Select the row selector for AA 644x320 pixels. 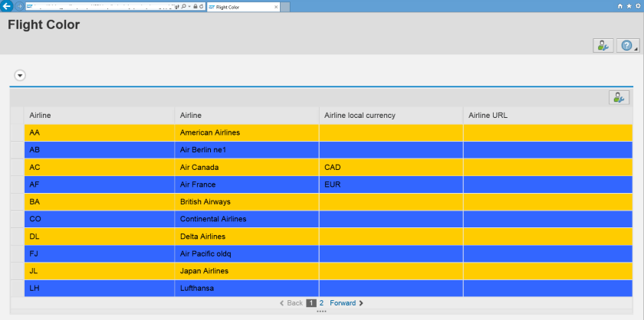pos(17,133)
